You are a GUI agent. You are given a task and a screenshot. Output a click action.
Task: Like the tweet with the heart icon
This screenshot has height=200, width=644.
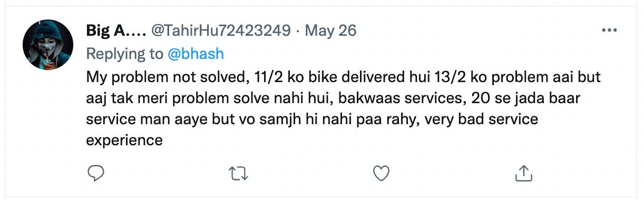(x=381, y=173)
